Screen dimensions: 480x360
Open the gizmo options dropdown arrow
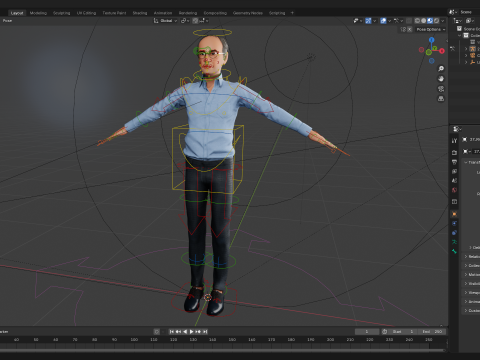374,21
